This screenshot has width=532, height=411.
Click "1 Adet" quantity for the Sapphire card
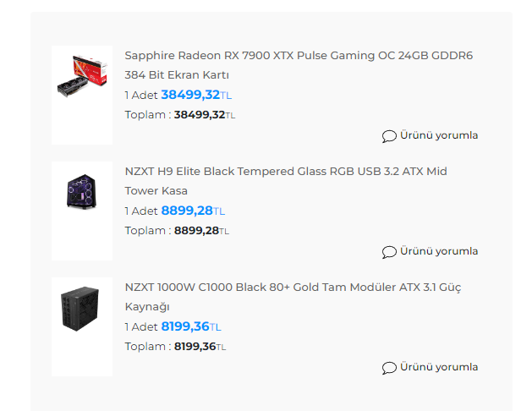pos(141,96)
